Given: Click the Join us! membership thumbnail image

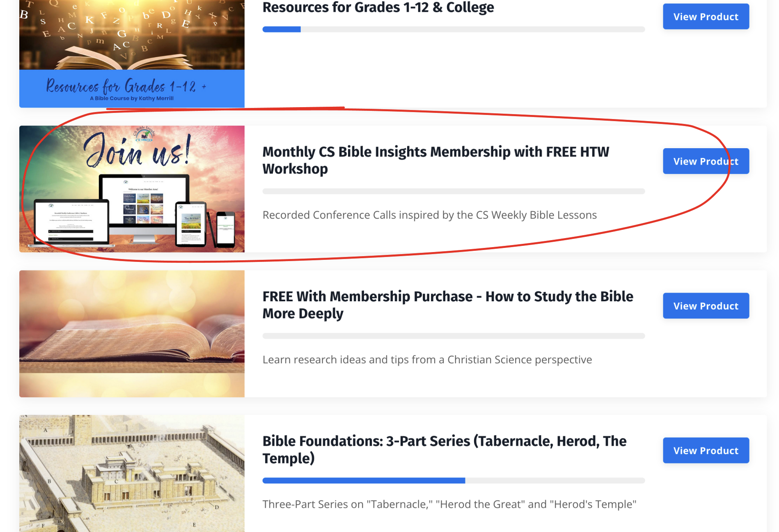Looking at the screenshot, I should pyautogui.click(x=132, y=189).
